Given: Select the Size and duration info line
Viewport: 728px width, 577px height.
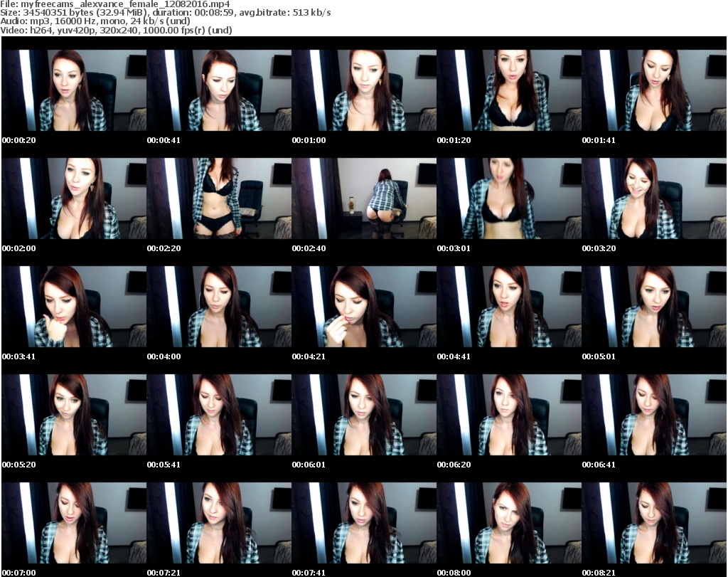Looking at the screenshot, I should pos(165,13).
